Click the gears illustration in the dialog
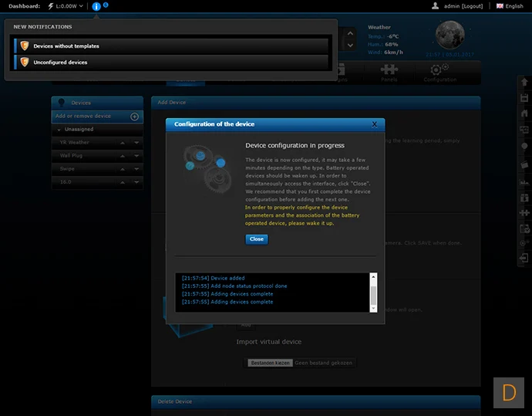Image resolution: width=532 pixels, height=416 pixels. coord(207,169)
